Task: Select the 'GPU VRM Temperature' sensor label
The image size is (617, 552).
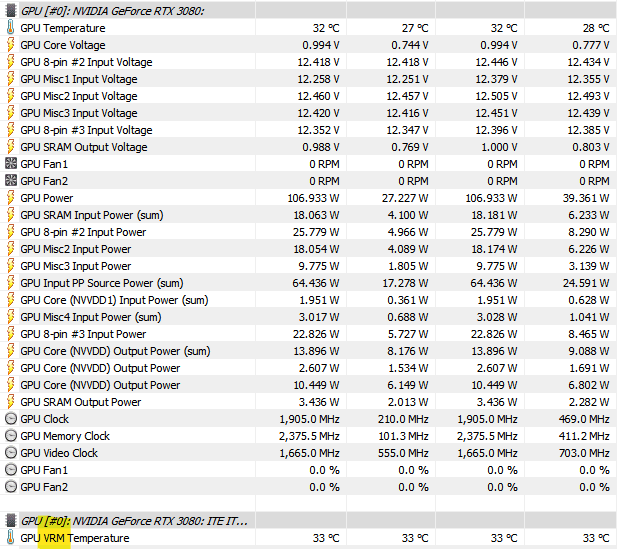Action: (75, 538)
